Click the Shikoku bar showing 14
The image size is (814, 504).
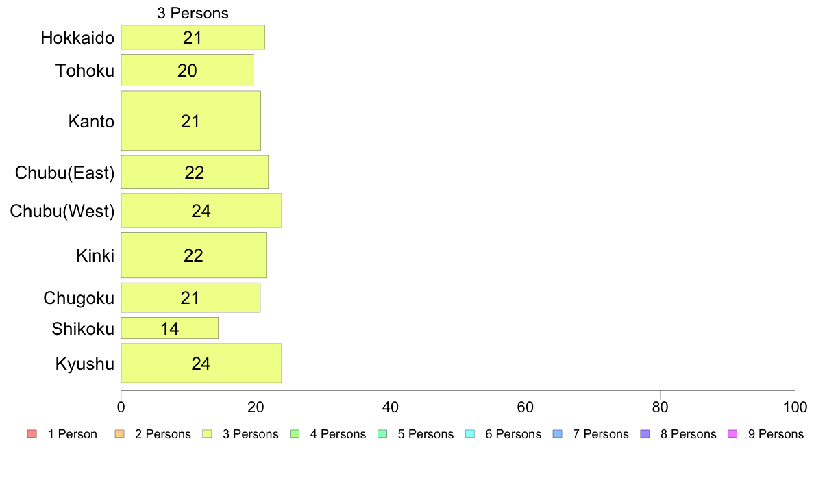pos(170,328)
